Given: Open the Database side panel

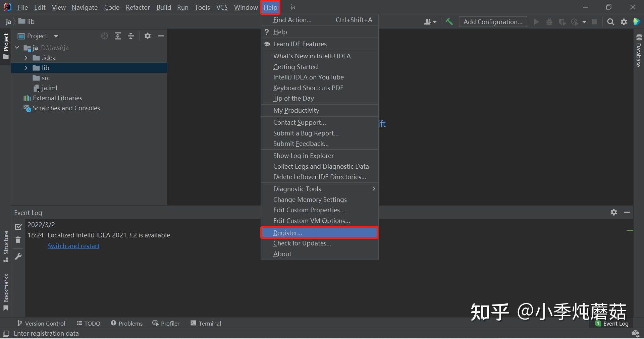Looking at the screenshot, I should [x=639, y=50].
